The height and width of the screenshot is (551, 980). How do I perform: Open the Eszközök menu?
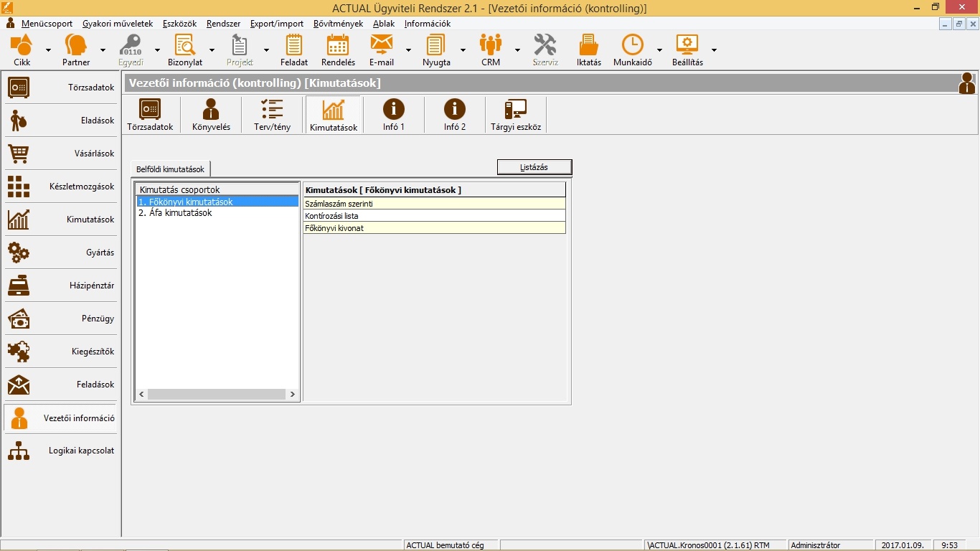pyautogui.click(x=179, y=24)
